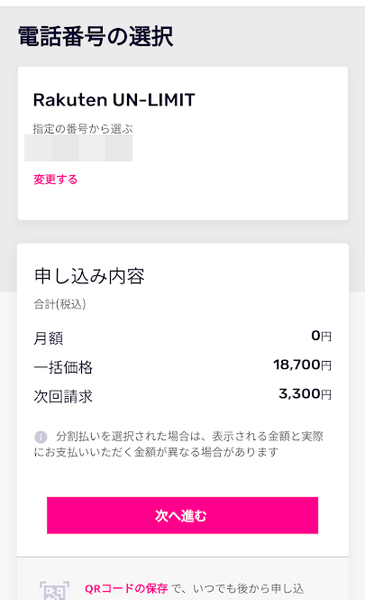
Task: Click the 電話番号の選択 page heading
Action: coord(95,37)
